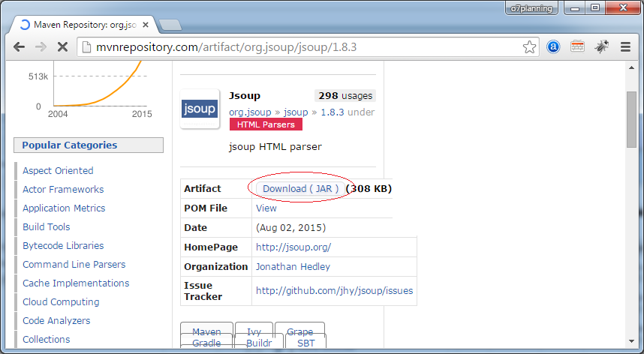Click the (308 KB) size text
The height and width of the screenshot is (354, 644).
click(x=369, y=189)
